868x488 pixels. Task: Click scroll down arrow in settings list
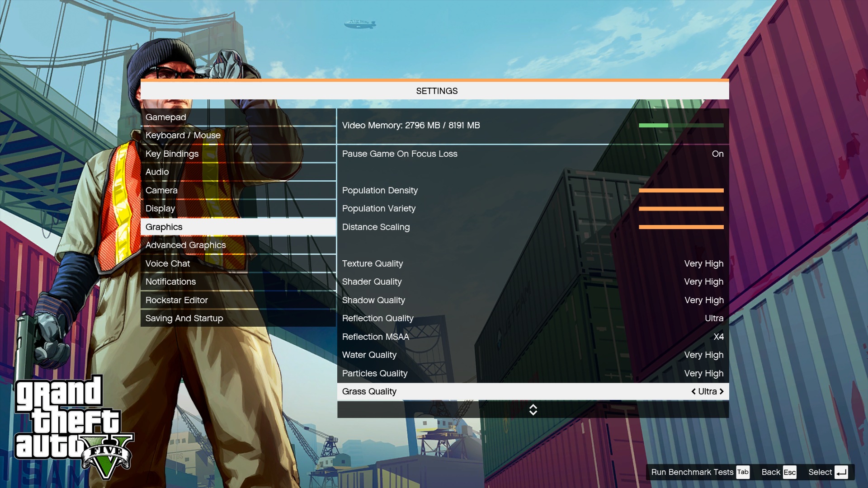[x=533, y=413]
